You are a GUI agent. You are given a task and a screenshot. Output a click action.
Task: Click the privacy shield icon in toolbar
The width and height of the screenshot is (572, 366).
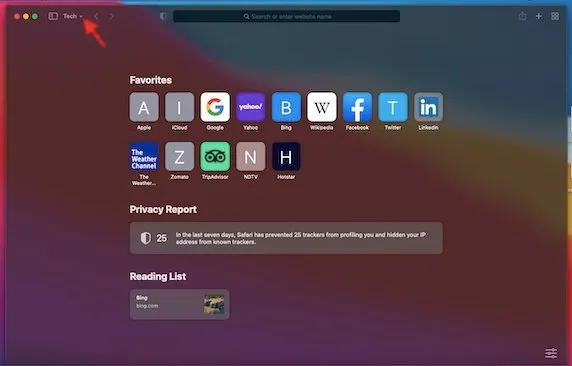pyautogui.click(x=163, y=16)
